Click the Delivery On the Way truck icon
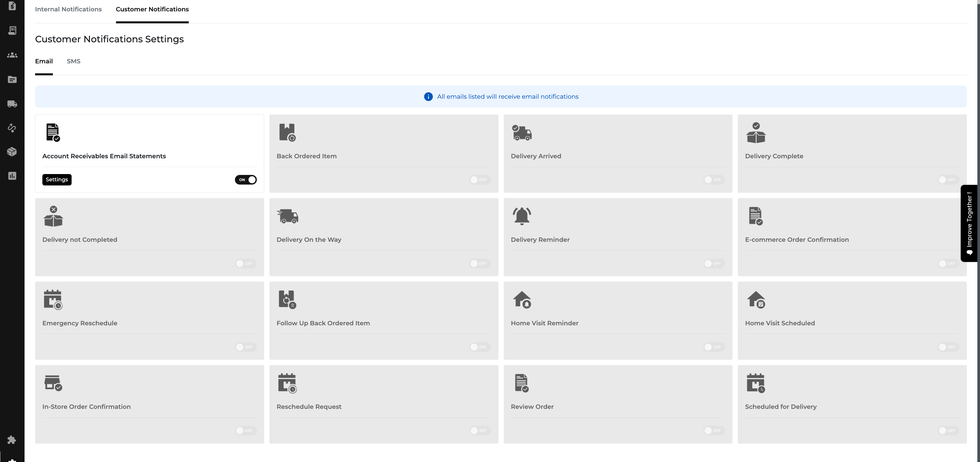Screen dimensions: 980x462 tap(288, 216)
